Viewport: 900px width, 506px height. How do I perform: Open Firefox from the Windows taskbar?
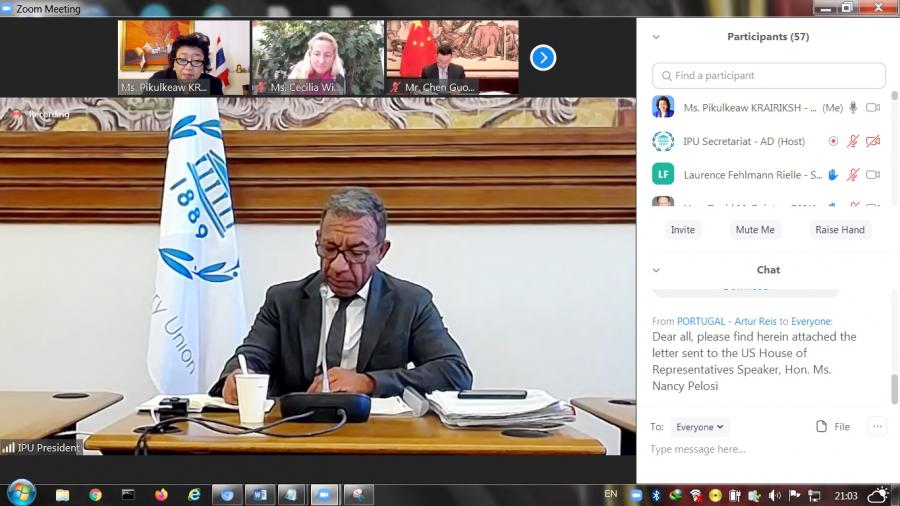coord(161,495)
